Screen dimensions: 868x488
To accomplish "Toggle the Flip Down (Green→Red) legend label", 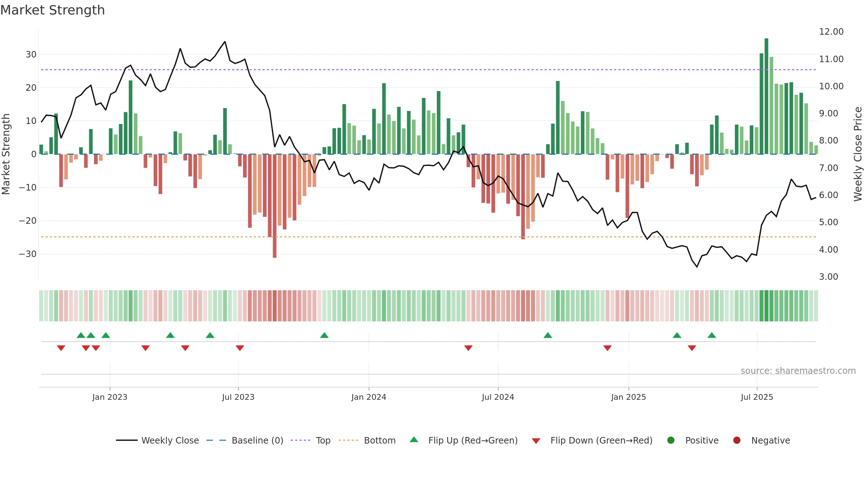I will pos(601,440).
